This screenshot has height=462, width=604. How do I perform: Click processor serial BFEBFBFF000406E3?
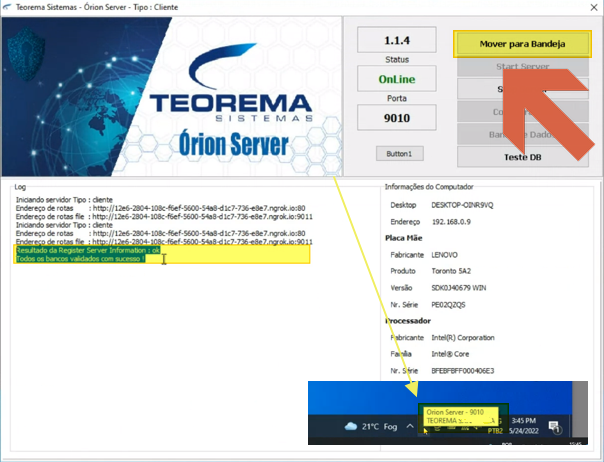click(x=463, y=371)
